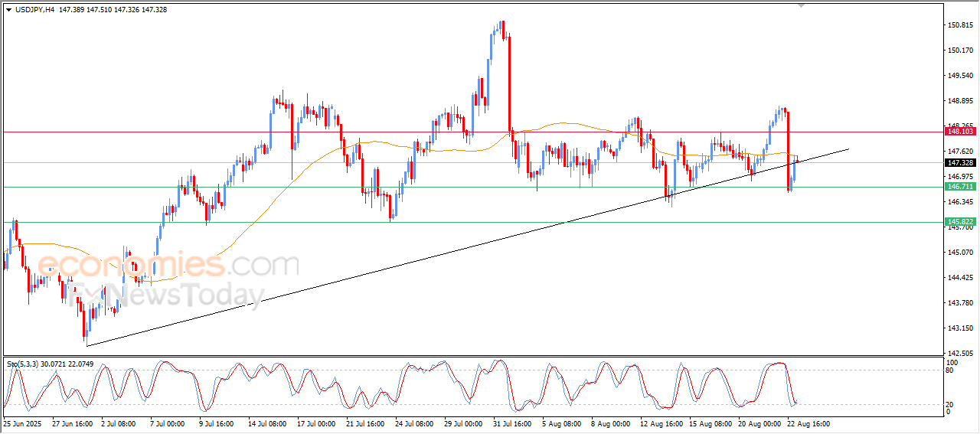Click the 143.150 price axis value
This screenshot has height=434, width=980.
tap(960, 328)
